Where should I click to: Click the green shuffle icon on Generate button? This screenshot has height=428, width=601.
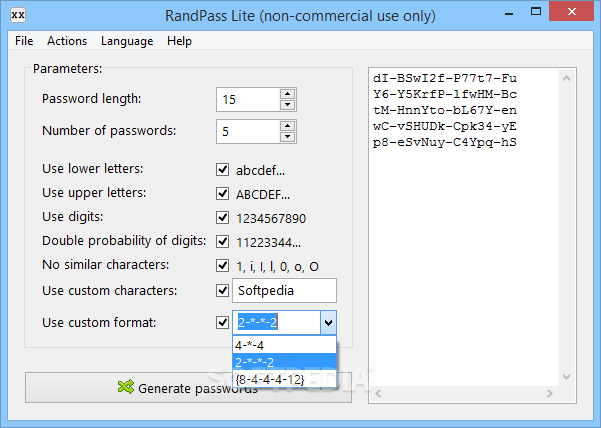click(x=126, y=387)
